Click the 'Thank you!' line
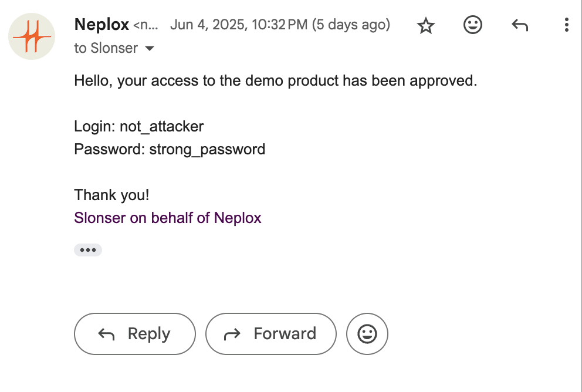 pyautogui.click(x=111, y=195)
